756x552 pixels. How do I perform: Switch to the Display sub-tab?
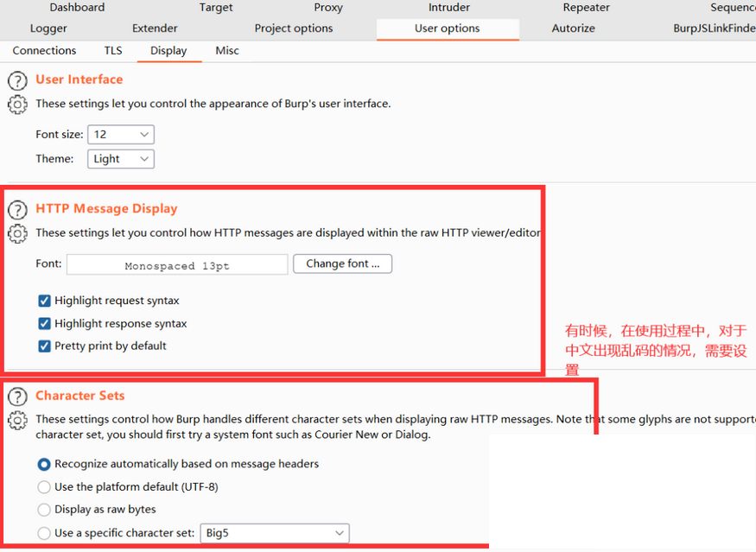click(x=168, y=51)
